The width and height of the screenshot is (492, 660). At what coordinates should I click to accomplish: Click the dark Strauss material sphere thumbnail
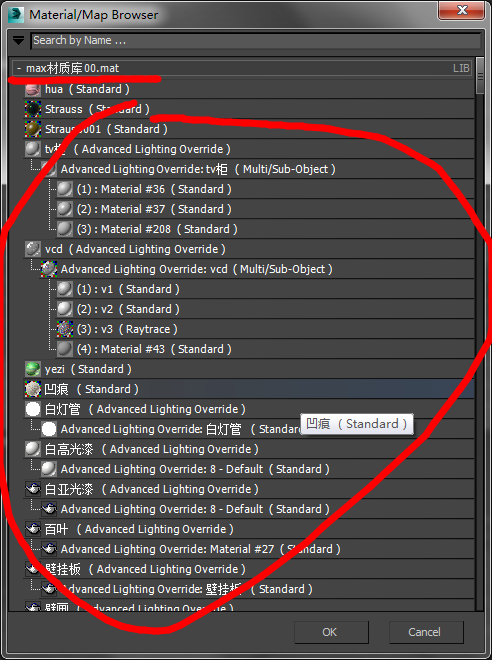click(32, 109)
